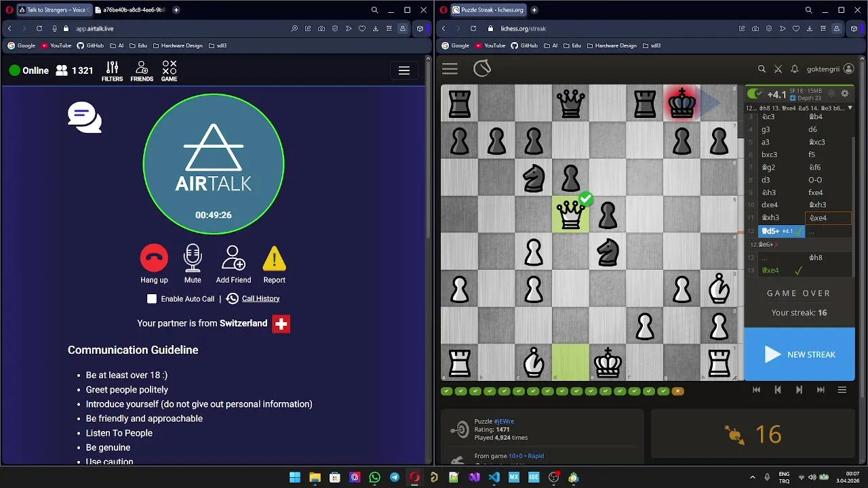Open lichess site hamburger menu

pos(450,68)
